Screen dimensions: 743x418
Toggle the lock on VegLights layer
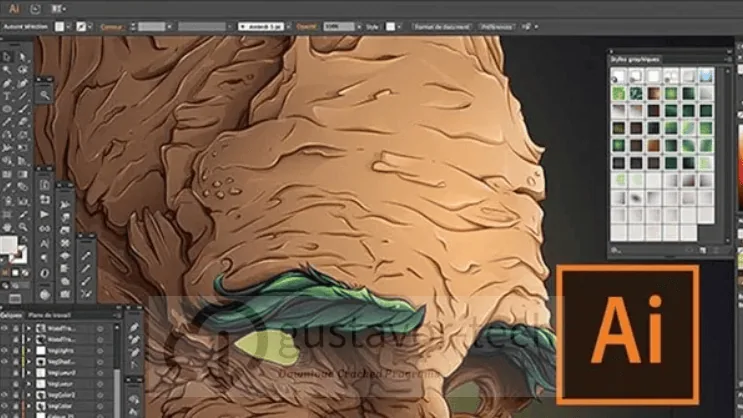click(x=16, y=351)
